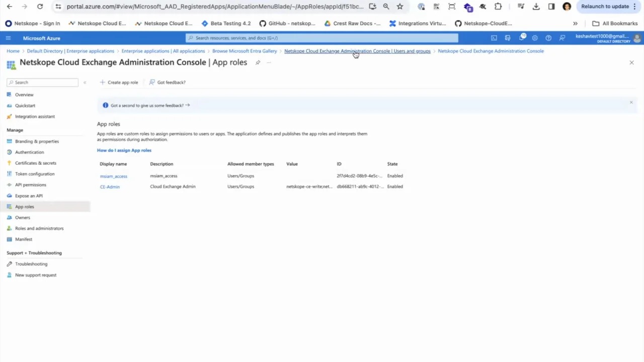Open the browser zoom magnifier icon
This screenshot has width=644, height=362.
coord(386,7)
